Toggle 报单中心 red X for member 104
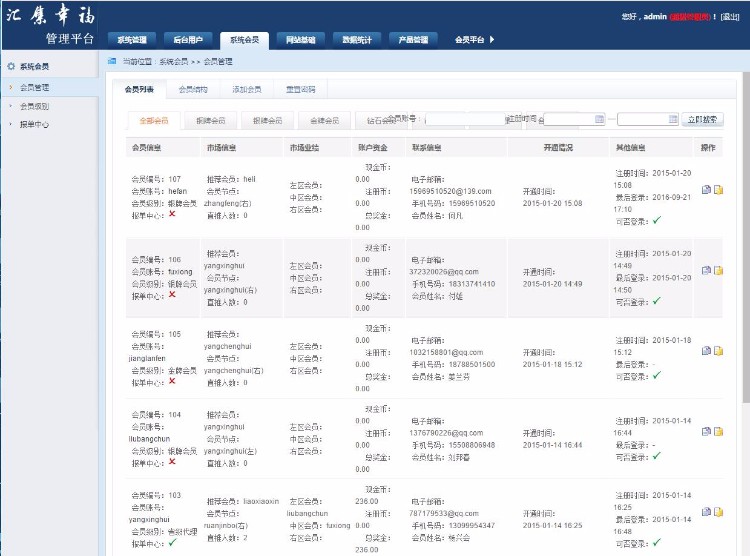 click(172, 461)
